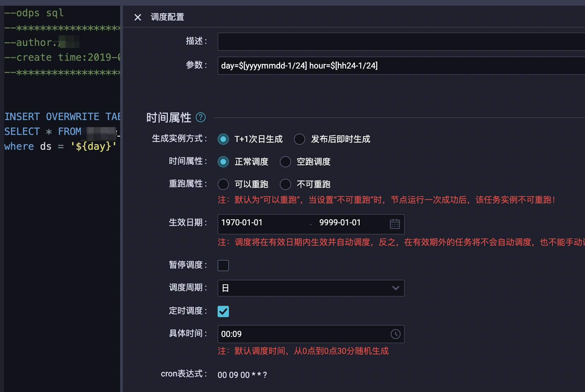Click the cron expression value 00 09 00 * * ?
This screenshot has height=392, width=585.
pos(242,375)
